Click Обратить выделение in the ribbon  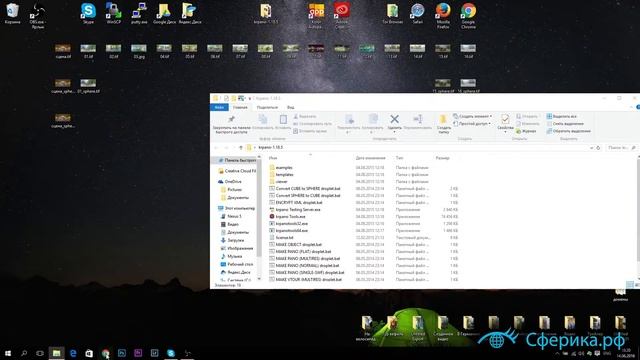pyautogui.click(x=569, y=131)
